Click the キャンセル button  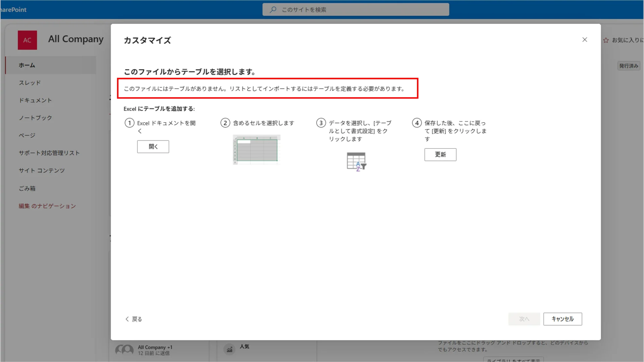click(562, 319)
